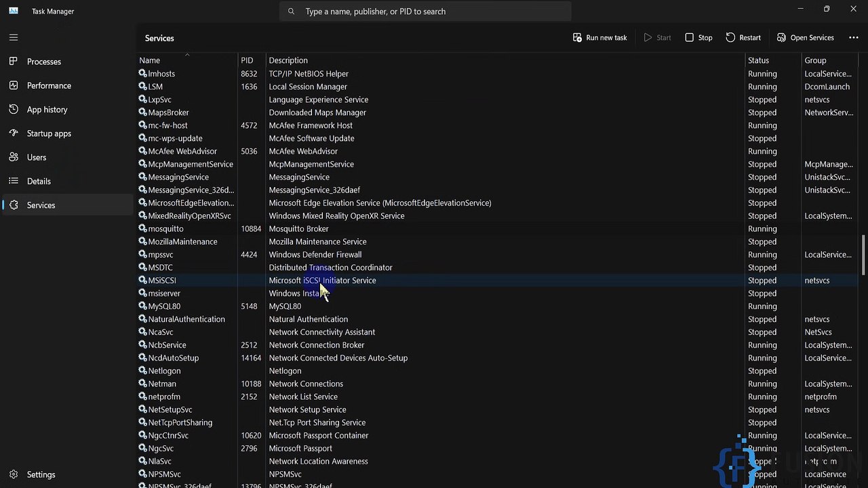
Task: Click the Microsoft Passport Container description
Action: (319, 435)
